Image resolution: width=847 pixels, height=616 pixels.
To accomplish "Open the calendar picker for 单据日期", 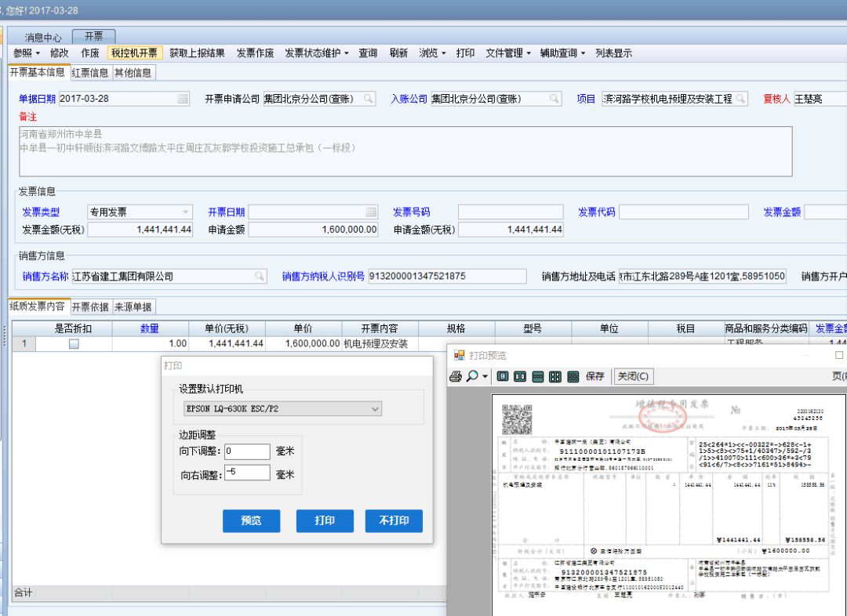I will [183, 99].
